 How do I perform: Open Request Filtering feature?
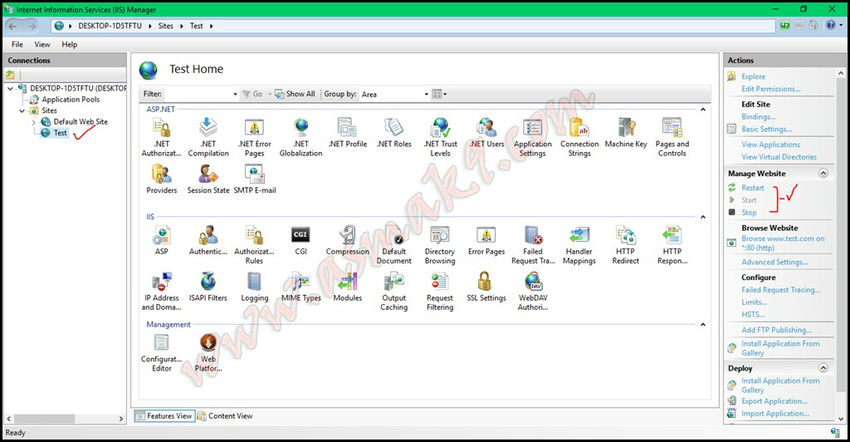tap(440, 292)
